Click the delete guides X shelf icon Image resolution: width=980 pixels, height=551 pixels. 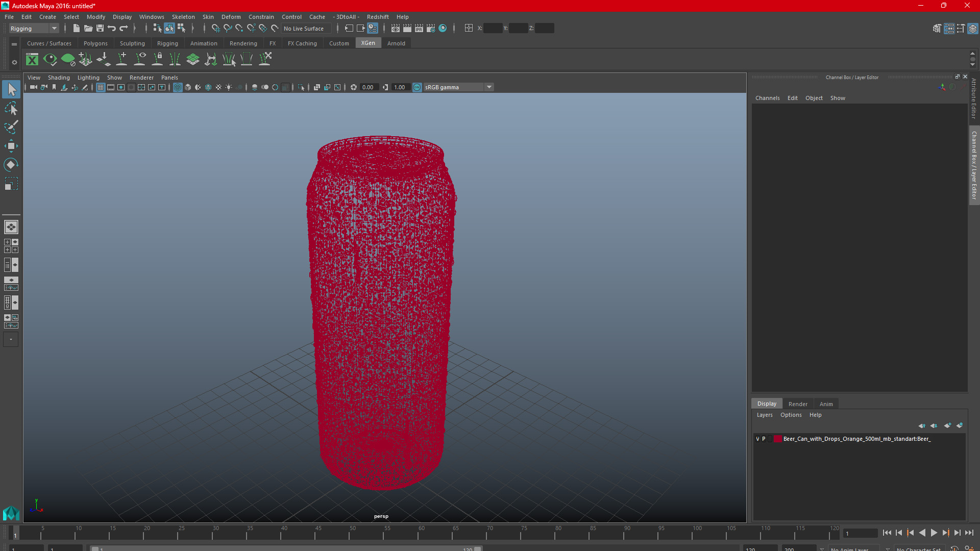[x=265, y=60]
